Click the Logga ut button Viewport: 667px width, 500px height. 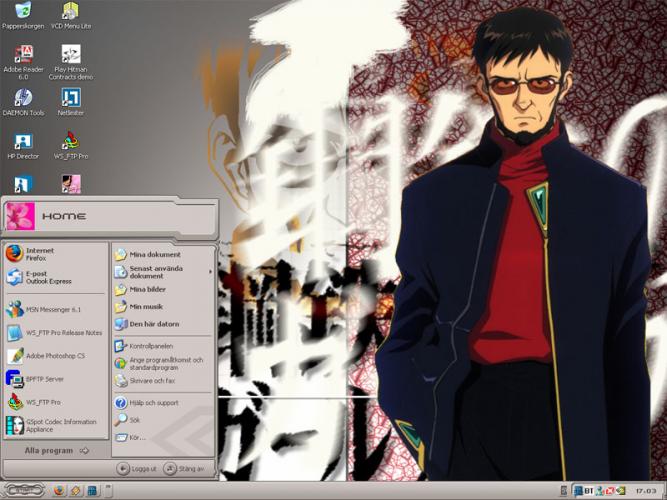[137, 469]
